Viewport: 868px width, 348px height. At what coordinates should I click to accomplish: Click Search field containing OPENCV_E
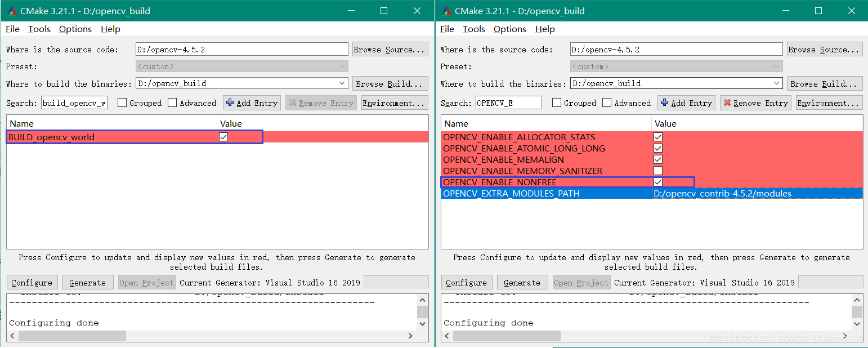pos(509,103)
